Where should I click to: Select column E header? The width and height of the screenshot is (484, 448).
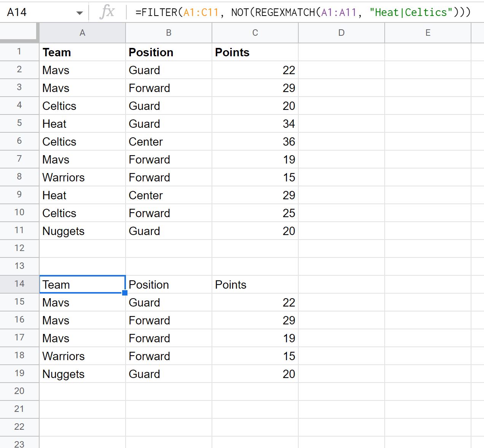[x=428, y=33]
